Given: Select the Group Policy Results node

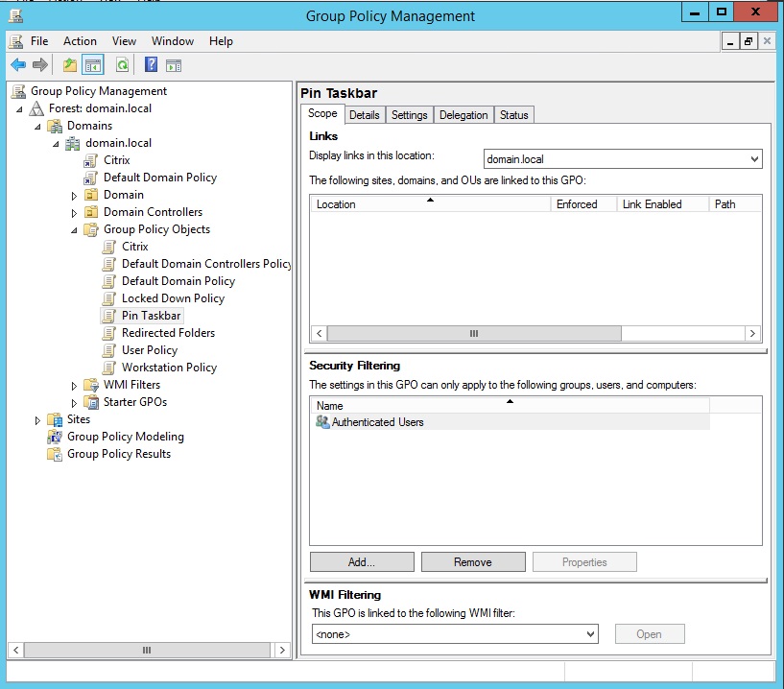Looking at the screenshot, I should pos(118,454).
